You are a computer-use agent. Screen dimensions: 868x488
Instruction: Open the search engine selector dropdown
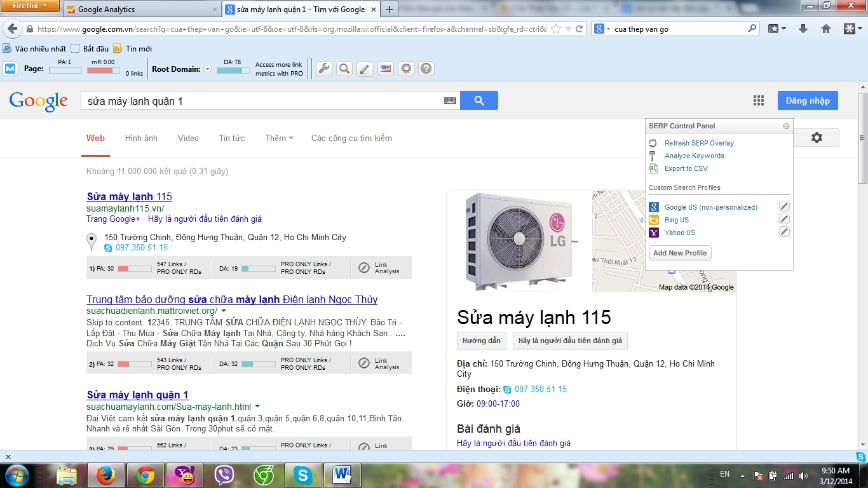click(602, 29)
